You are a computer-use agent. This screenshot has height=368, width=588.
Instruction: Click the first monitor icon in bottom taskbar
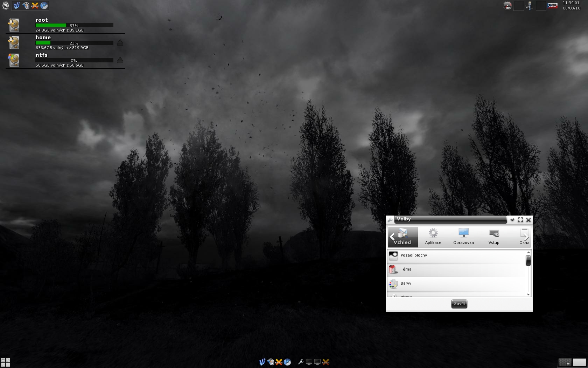coord(309,362)
